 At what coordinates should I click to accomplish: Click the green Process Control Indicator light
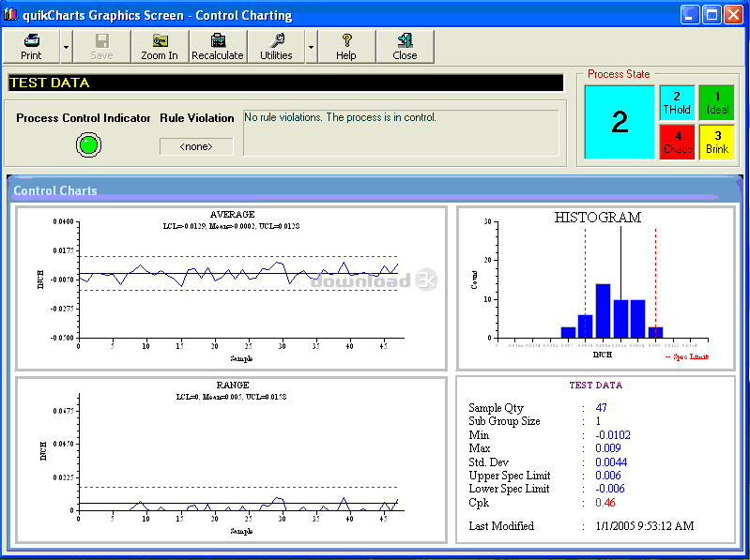point(88,144)
